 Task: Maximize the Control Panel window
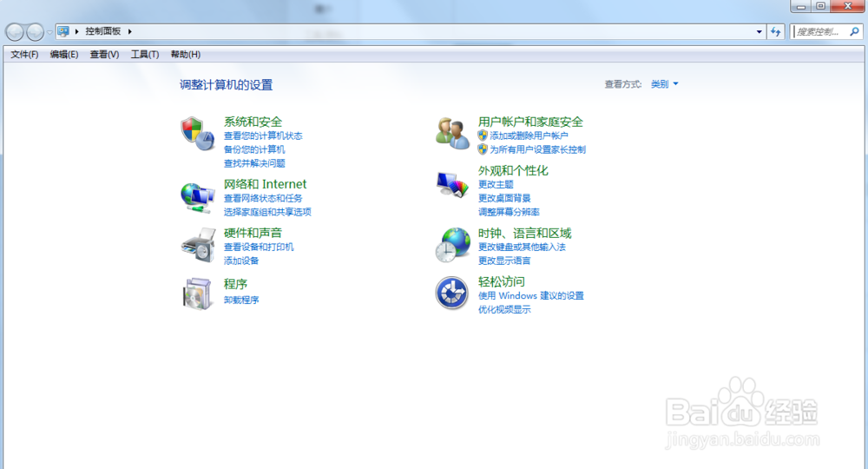pyautogui.click(x=820, y=6)
